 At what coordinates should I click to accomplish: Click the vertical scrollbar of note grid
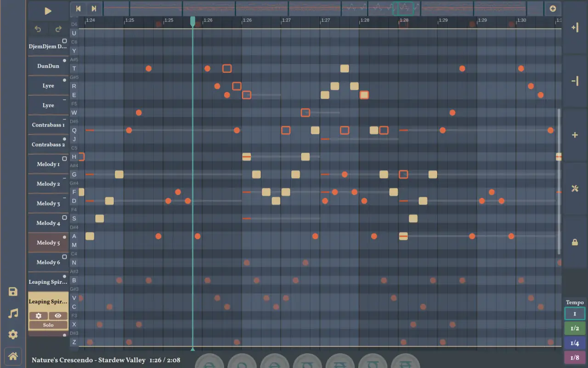click(x=559, y=181)
